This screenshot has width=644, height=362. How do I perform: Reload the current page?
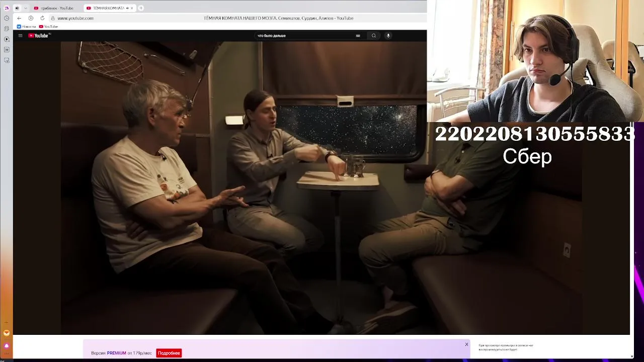(x=42, y=18)
